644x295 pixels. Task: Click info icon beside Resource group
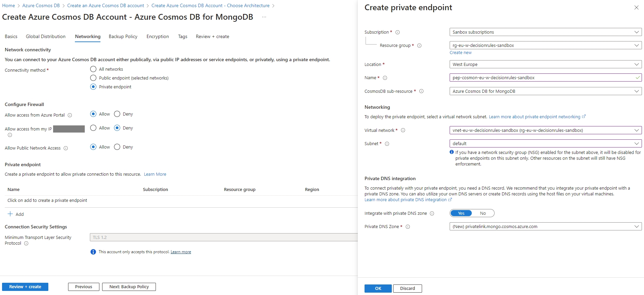click(x=419, y=46)
